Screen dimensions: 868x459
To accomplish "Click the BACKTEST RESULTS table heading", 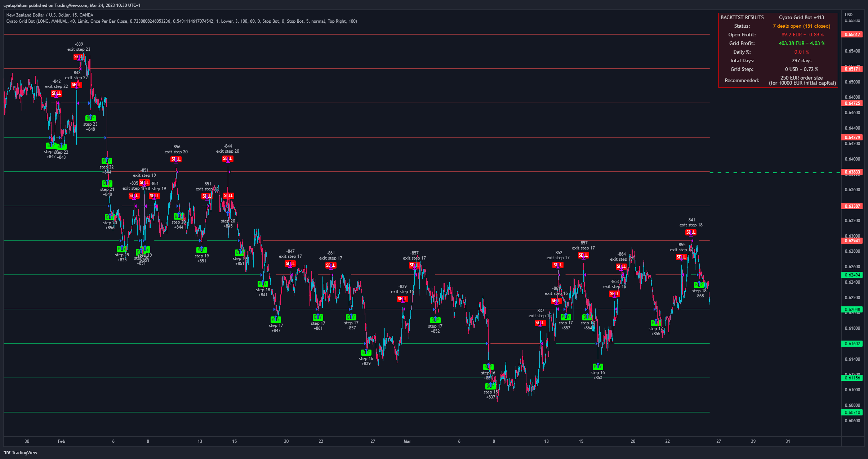I will (x=742, y=17).
